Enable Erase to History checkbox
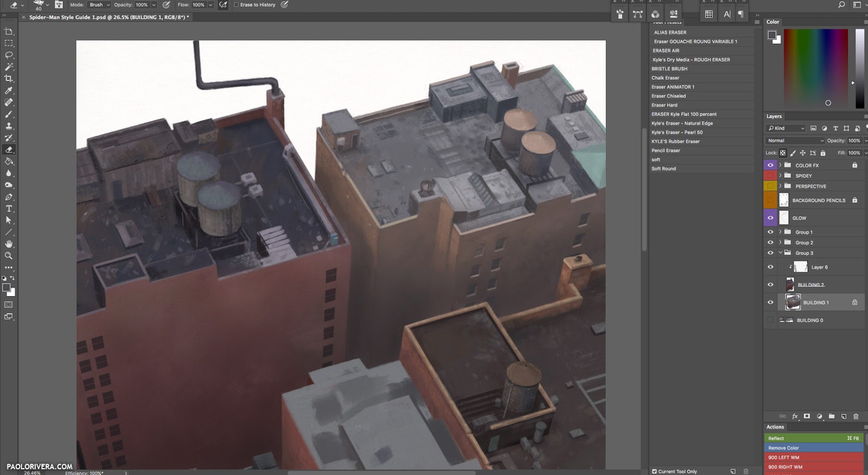This screenshot has width=868, height=475. 236,5
